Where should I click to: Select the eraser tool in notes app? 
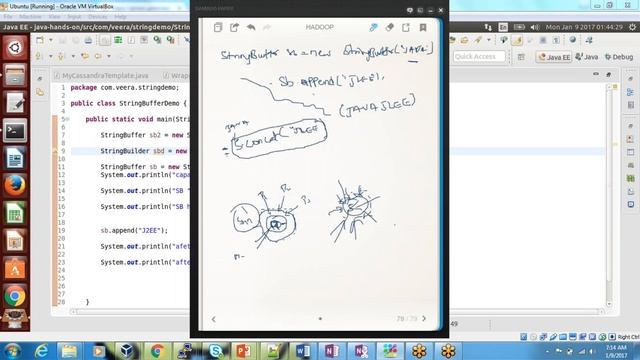click(389, 27)
